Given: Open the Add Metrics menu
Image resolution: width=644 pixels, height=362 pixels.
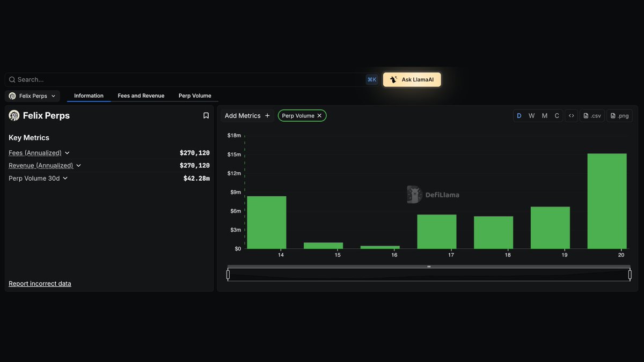Looking at the screenshot, I should click(x=247, y=115).
